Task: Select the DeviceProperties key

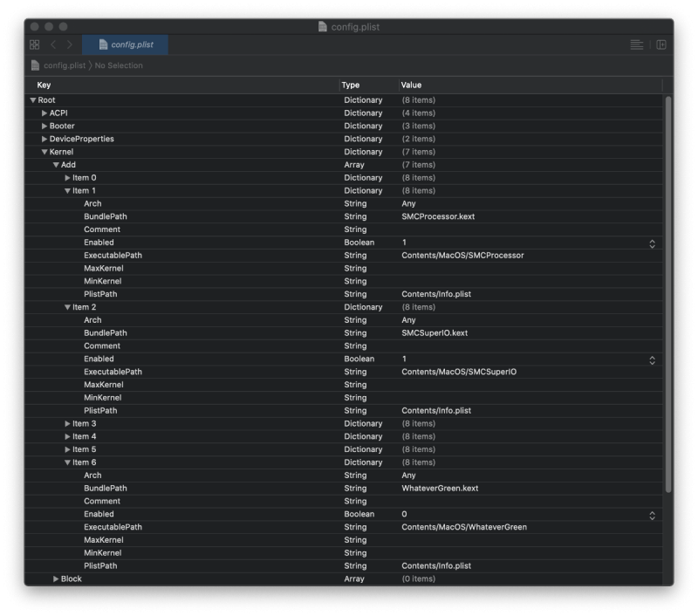Action: click(x=81, y=139)
